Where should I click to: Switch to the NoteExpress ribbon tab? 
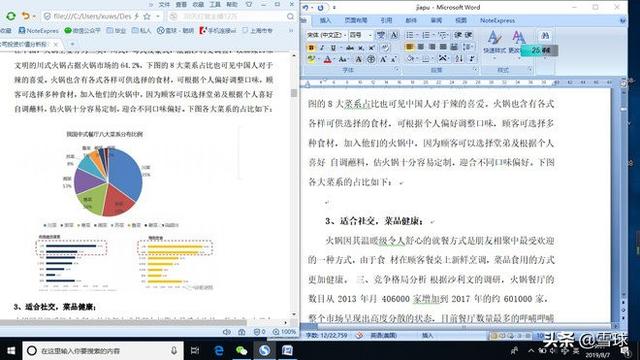(x=497, y=20)
